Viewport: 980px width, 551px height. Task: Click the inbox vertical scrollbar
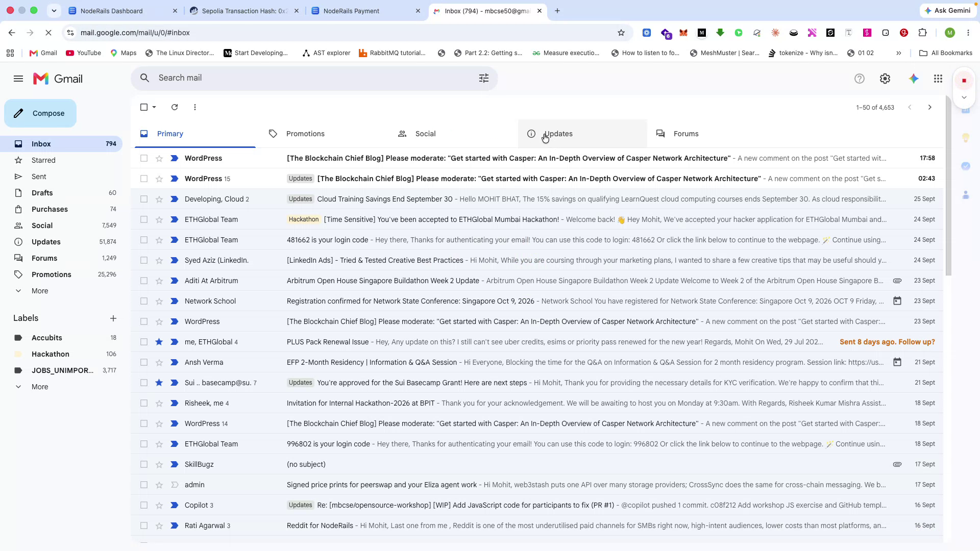point(948,186)
